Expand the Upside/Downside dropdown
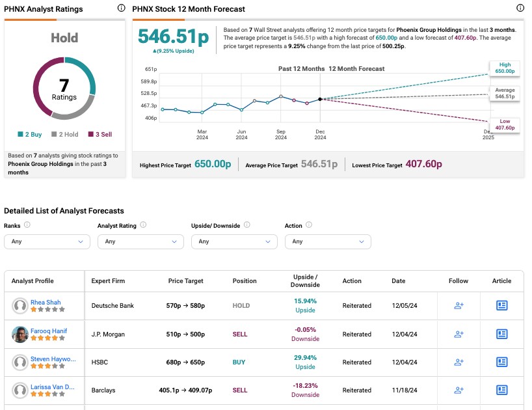This screenshot has height=410, width=532. coord(234,241)
